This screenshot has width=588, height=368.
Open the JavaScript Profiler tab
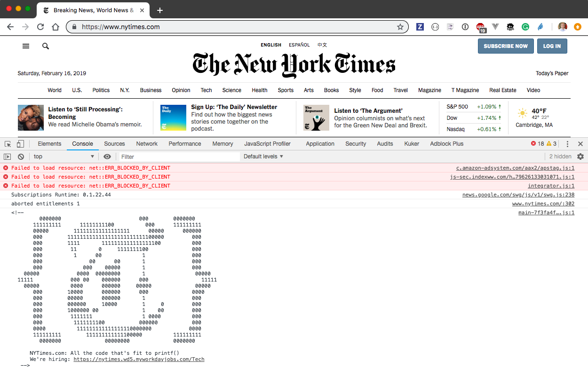[268, 144]
